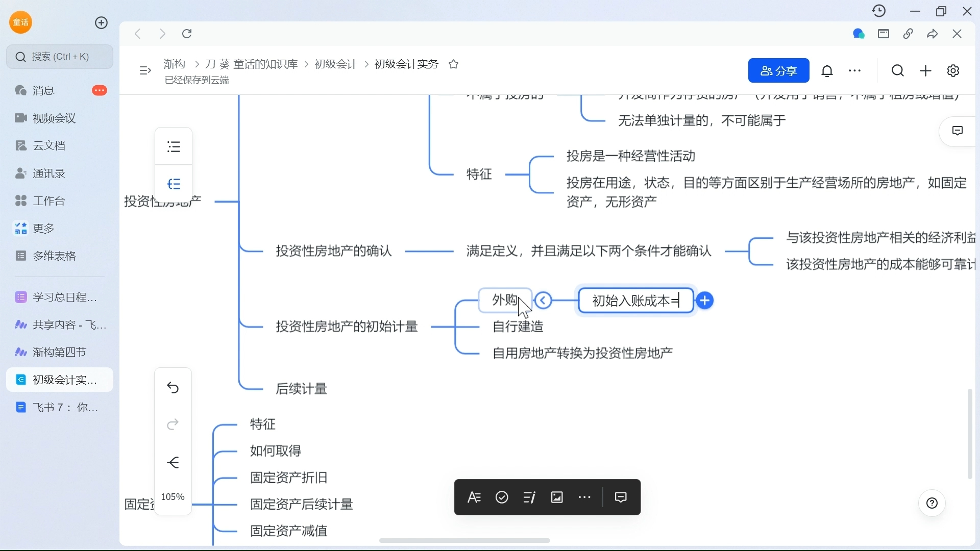Screen dimensions: 980x551
Task: Click the window panel icon in top bar
Action: [884, 34]
